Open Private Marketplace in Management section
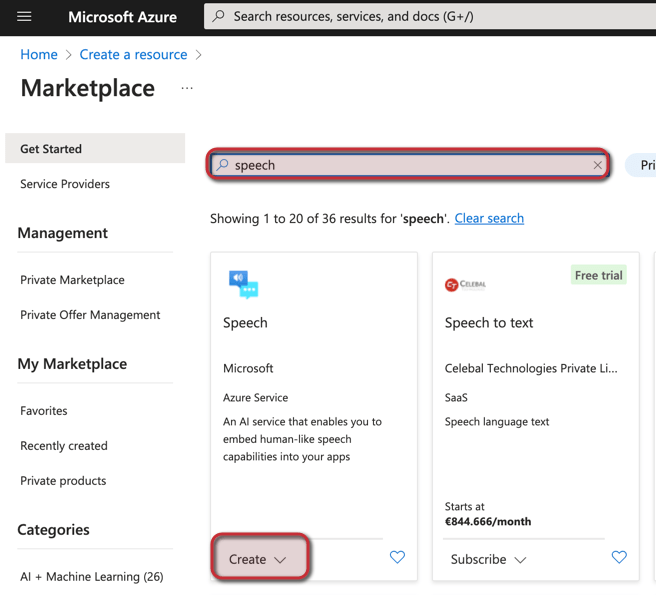 point(72,280)
